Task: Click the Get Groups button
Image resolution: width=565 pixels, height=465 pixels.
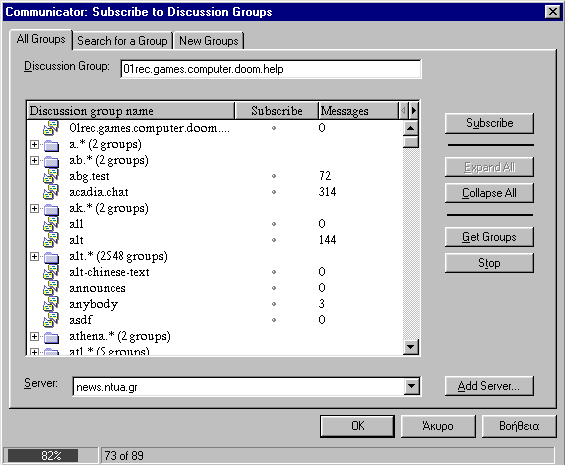Action: tap(489, 237)
